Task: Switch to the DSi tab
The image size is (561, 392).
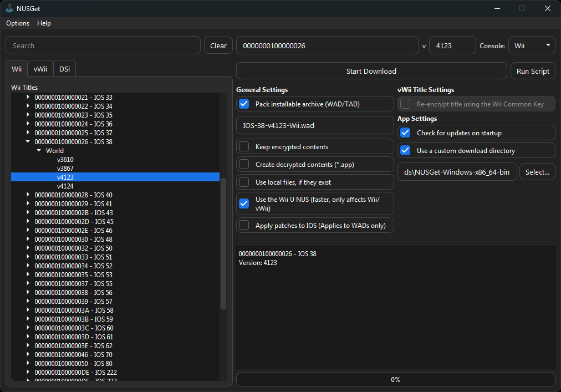Action: [64, 69]
